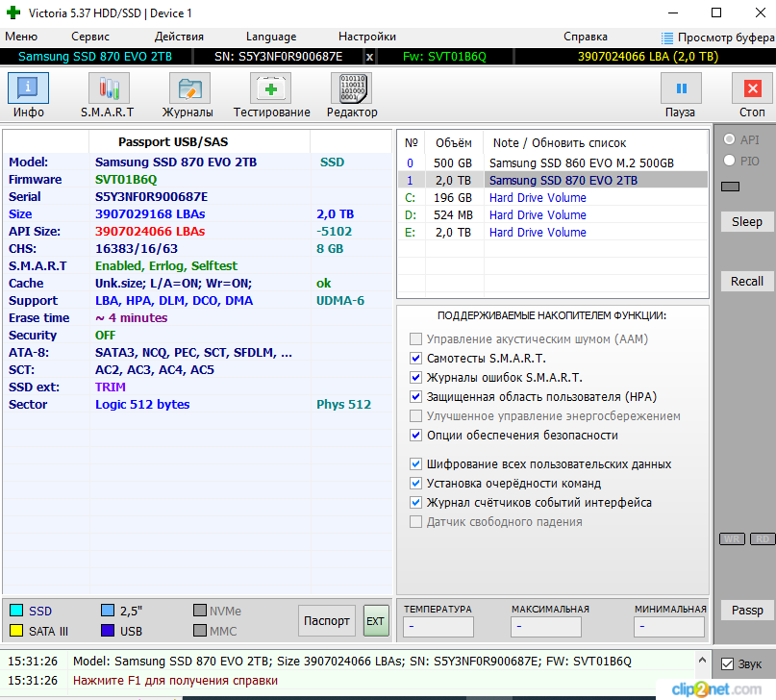Click the Пауза pause icon
Screen dimensions: 776x700
(x=681, y=88)
